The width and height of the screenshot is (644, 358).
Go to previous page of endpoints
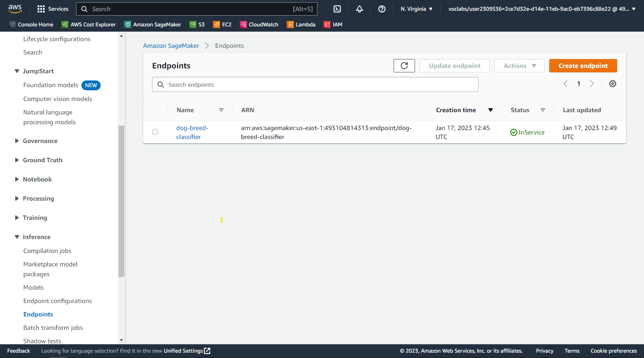click(x=565, y=84)
